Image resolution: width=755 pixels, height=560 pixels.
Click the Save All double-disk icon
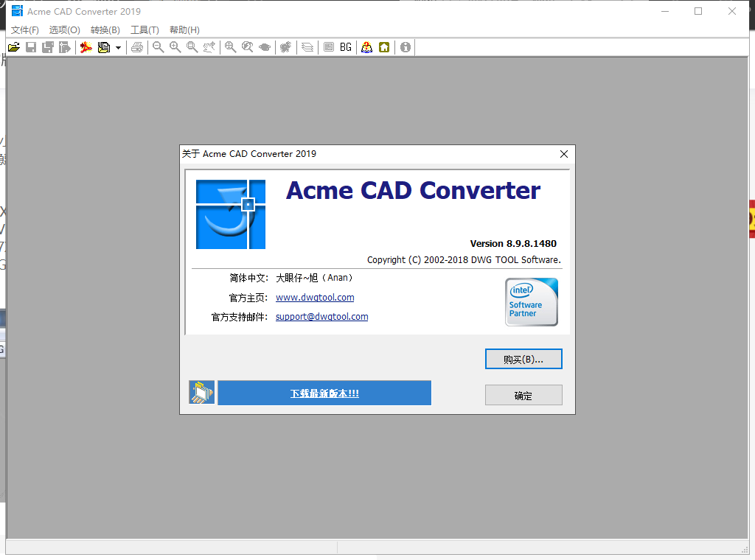[x=48, y=47]
